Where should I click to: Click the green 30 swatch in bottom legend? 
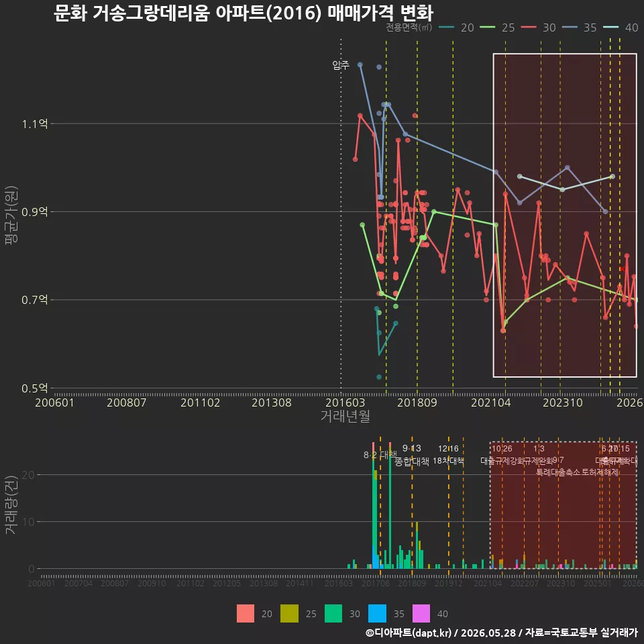coord(333,614)
